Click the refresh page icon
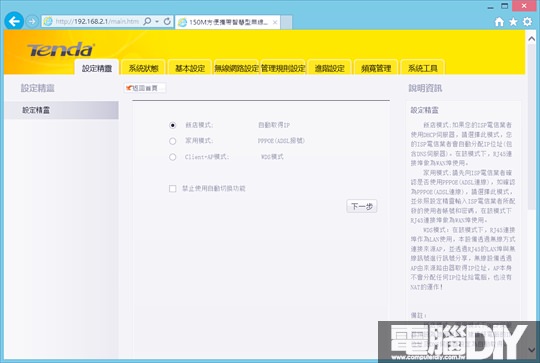Viewport: 540px width, 363px height. [x=167, y=21]
